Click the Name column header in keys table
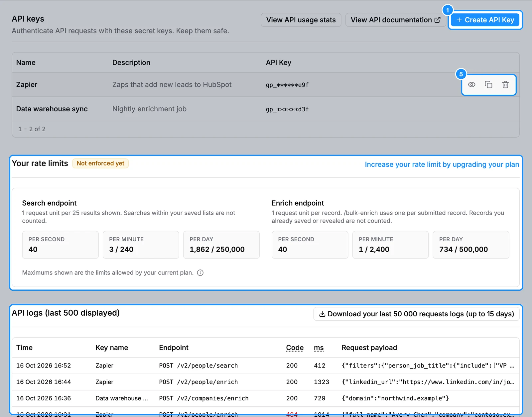The image size is (532, 417). pyautogui.click(x=26, y=62)
